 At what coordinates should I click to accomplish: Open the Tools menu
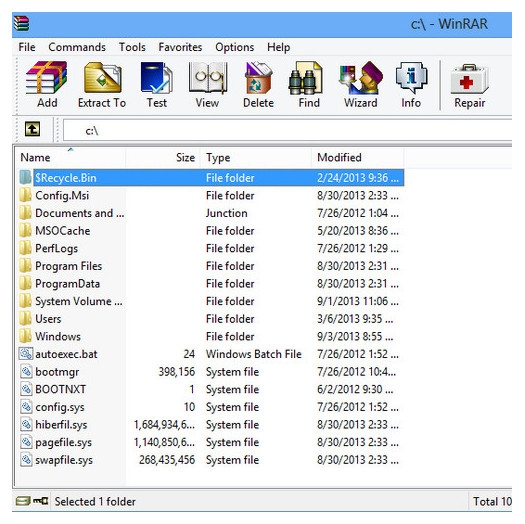click(132, 47)
